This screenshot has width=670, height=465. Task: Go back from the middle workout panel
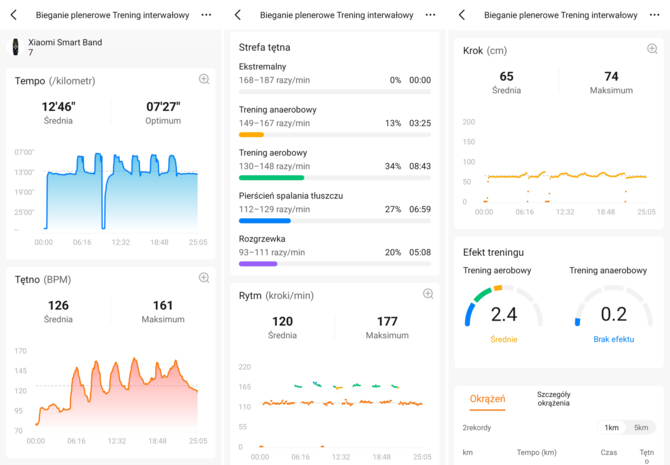pyautogui.click(x=238, y=15)
